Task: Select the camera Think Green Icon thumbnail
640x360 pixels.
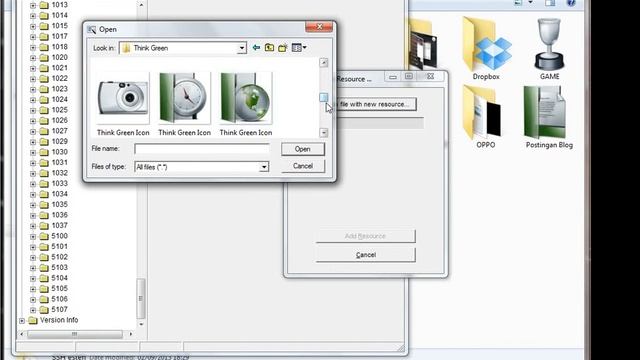Action: tap(123, 98)
